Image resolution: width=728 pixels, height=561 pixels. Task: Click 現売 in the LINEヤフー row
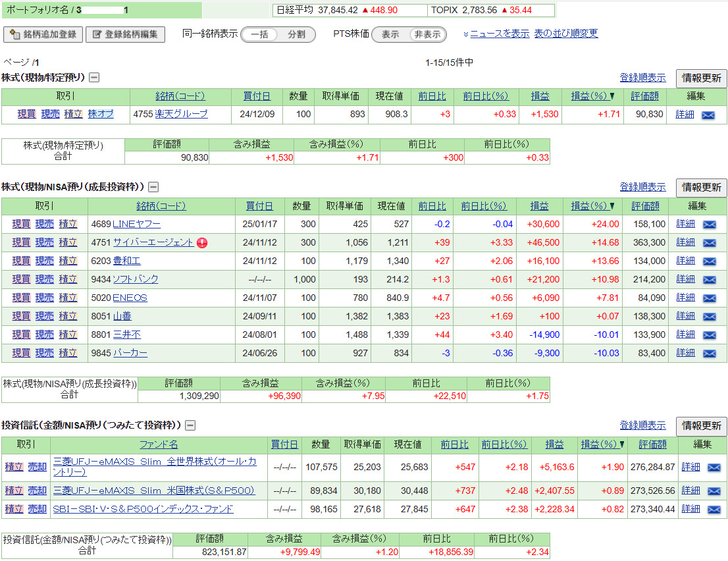click(45, 224)
